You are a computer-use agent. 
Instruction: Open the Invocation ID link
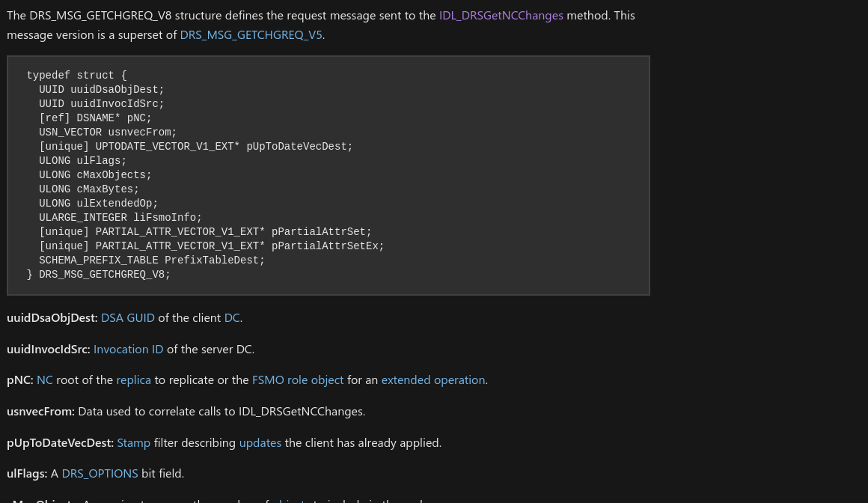point(128,350)
